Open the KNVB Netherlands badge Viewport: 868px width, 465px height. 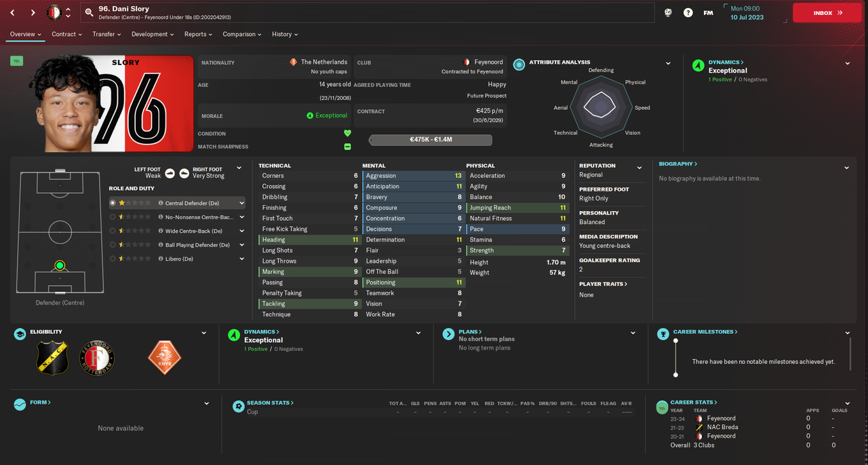click(165, 358)
